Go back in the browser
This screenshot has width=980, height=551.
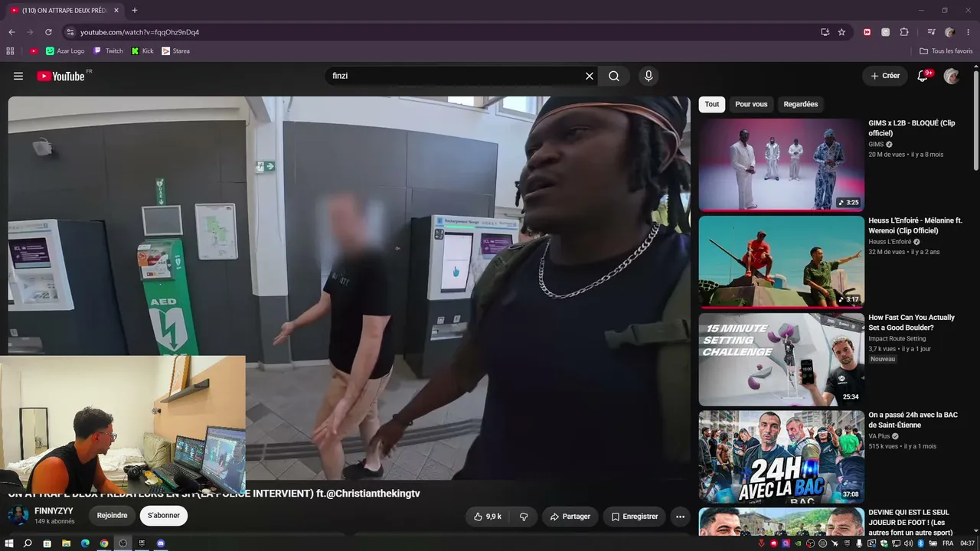[x=11, y=32]
